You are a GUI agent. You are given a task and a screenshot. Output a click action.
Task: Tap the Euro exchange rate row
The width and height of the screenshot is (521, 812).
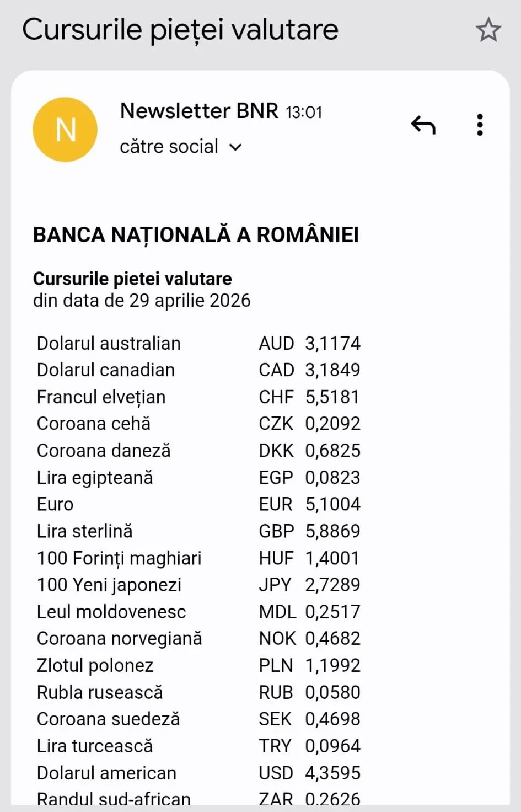click(198, 504)
